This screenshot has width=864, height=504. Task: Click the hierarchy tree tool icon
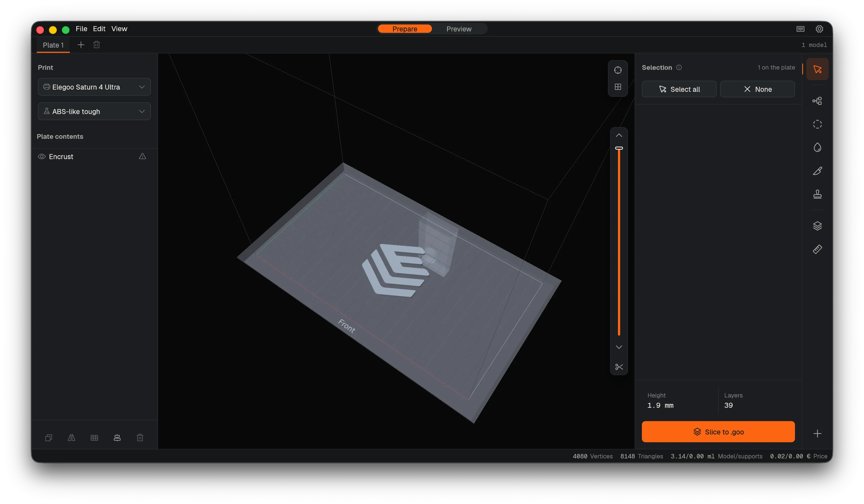[x=817, y=101]
